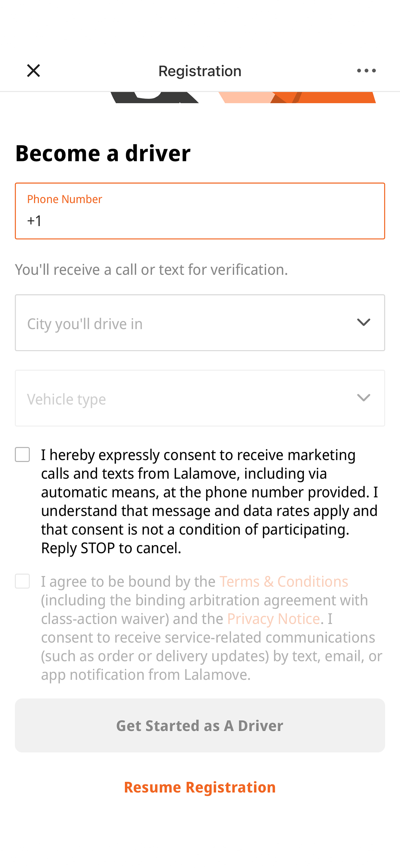This screenshot has height=868, width=400.
Task: Close the Registration screen with X
Action: [33, 71]
